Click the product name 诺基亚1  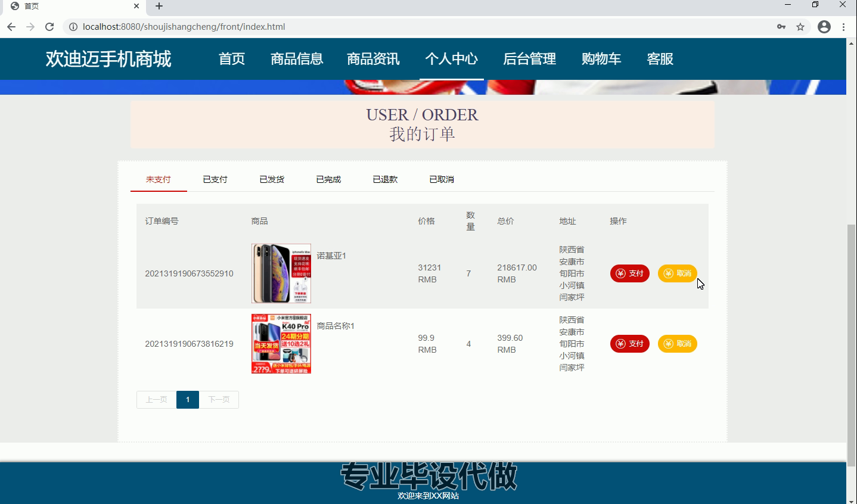pos(331,256)
